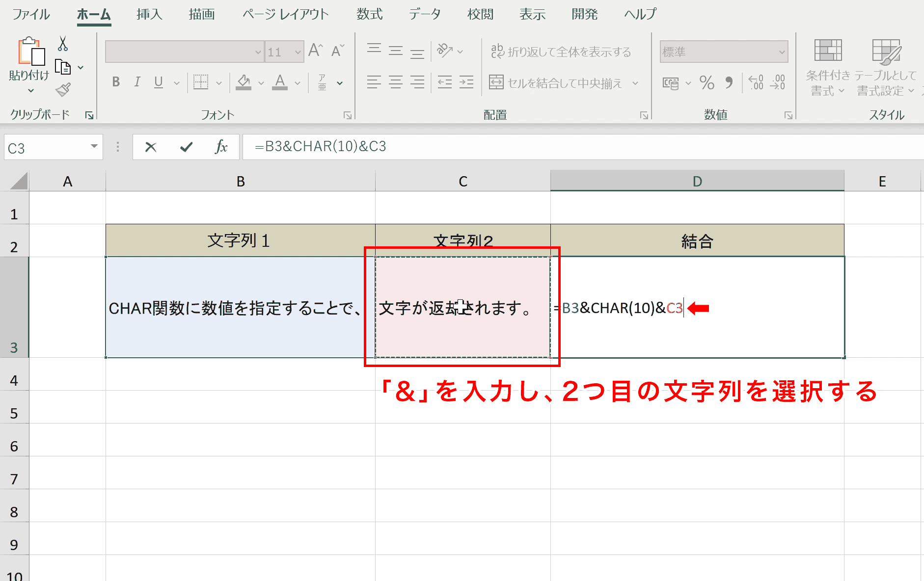Open the Fill Color dropdown arrow
Viewport: 924px width, 581px height.
click(261, 83)
